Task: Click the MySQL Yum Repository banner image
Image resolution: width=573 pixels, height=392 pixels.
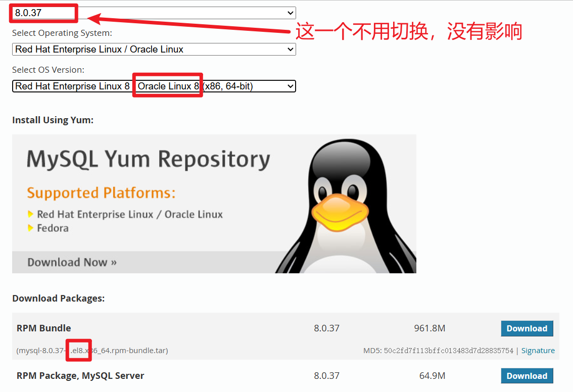Action: click(214, 204)
